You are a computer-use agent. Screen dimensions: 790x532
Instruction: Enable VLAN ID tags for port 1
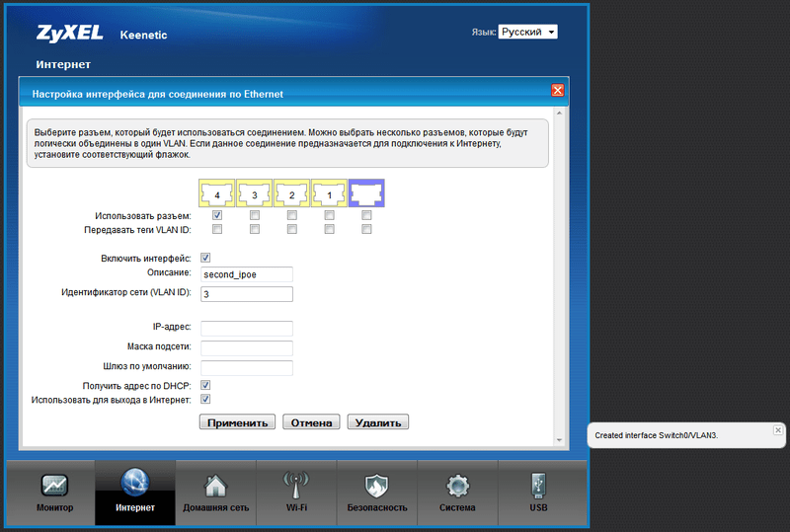pyautogui.click(x=329, y=229)
